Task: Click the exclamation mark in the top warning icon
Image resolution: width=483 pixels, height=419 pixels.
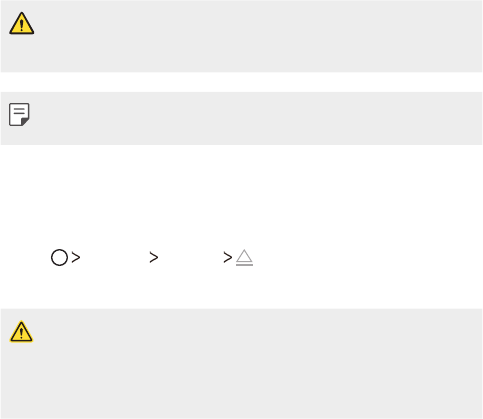Action: 22,25
